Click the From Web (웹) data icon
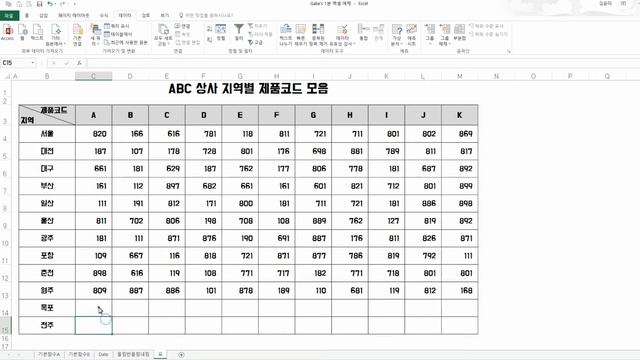This screenshot has height=360, width=640. 22,32
